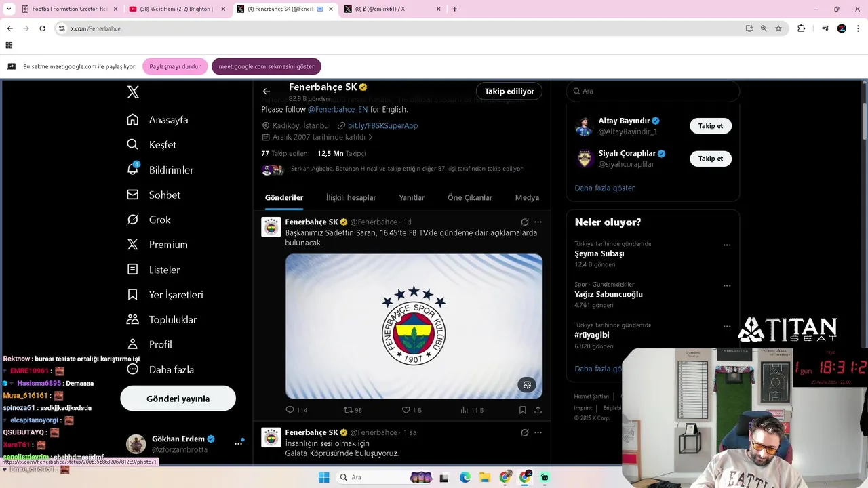Switch to West Ham (2-2) Brighton tab
Viewport: 868px width, 488px height.
pyautogui.click(x=176, y=9)
